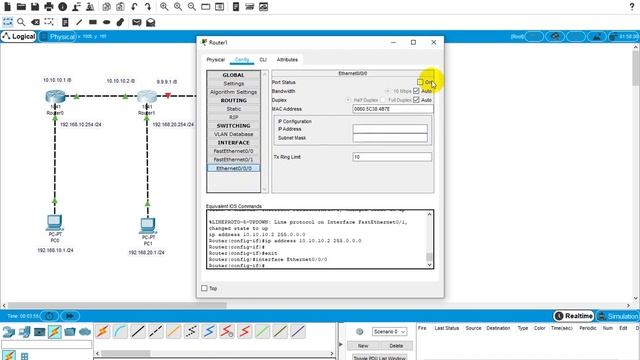
Task: Switch to the Physical workspace
Action: click(58, 36)
